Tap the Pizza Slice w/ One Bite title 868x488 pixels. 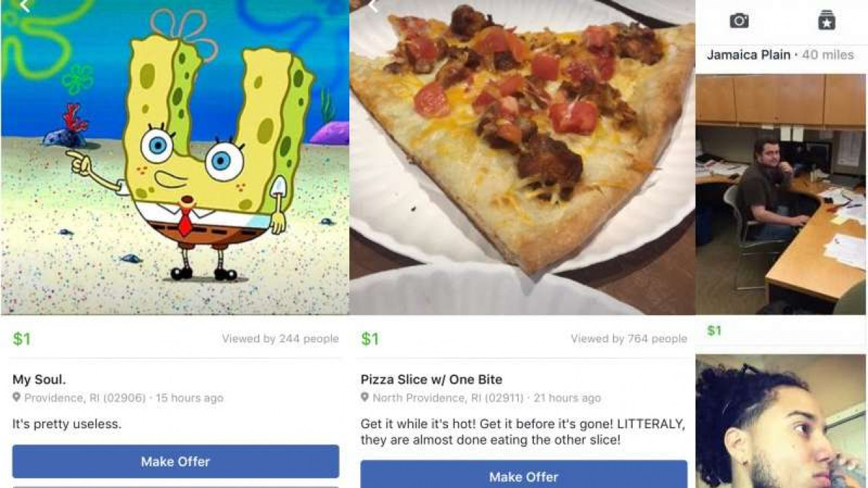(x=432, y=379)
